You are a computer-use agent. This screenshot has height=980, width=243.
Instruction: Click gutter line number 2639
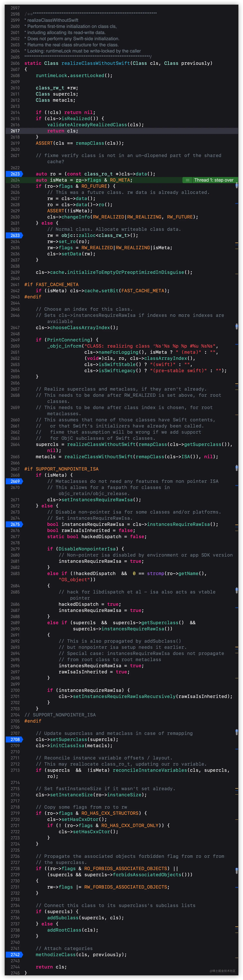point(15,272)
